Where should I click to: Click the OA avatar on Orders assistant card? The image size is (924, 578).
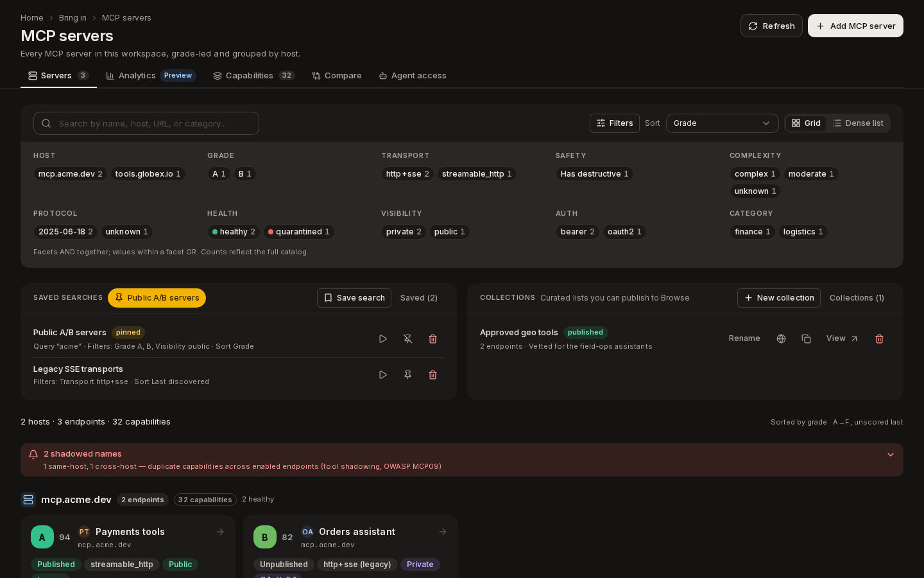pyautogui.click(x=307, y=532)
